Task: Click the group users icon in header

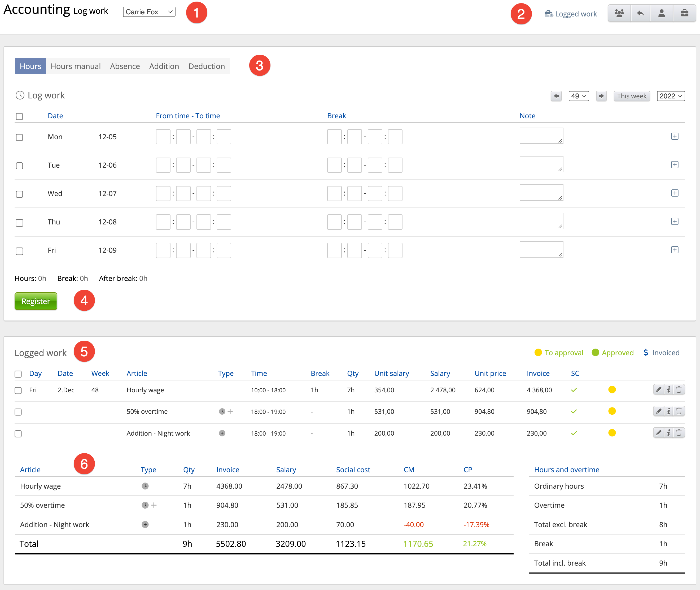Action: coord(619,13)
